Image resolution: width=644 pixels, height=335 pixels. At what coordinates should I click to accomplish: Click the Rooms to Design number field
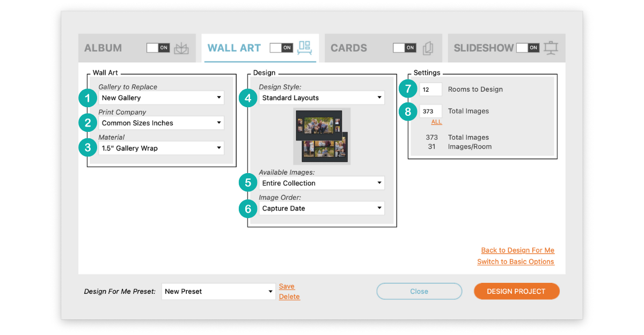pos(430,90)
